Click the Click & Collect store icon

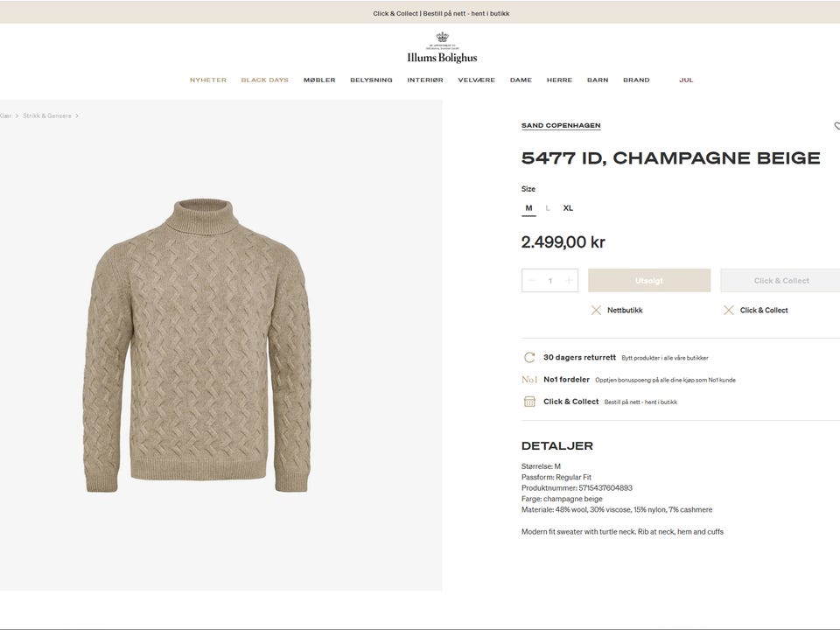click(529, 402)
